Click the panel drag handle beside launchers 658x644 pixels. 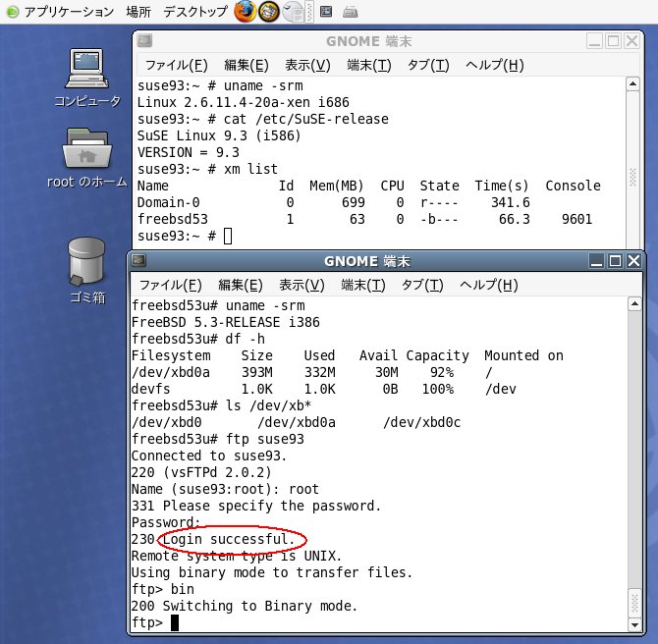(x=310, y=12)
